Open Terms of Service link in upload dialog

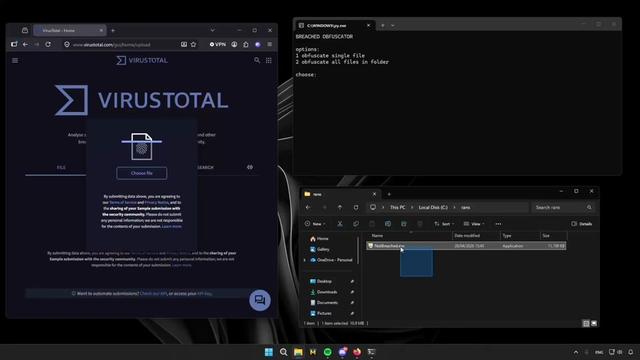pyautogui.click(x=122, y=202)
